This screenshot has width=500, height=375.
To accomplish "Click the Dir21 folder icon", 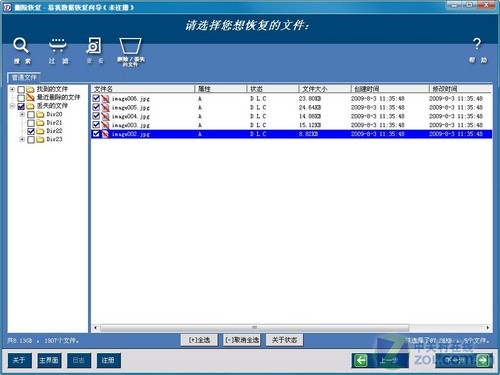I will click(x=40, y=123).
